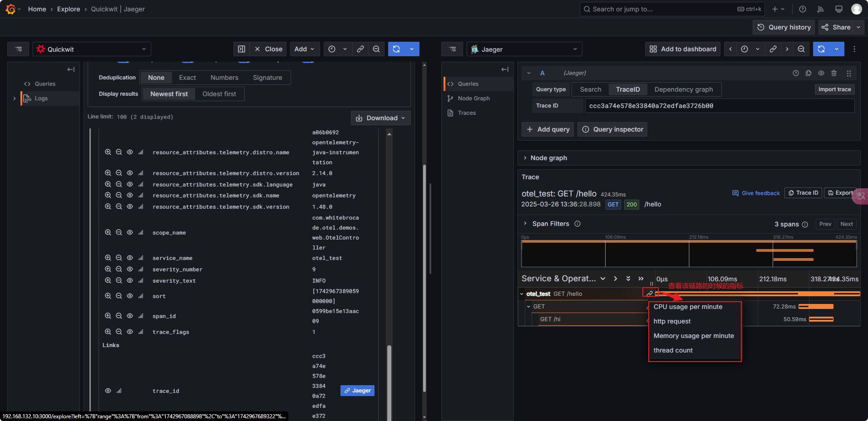Open Query history

point(784,27)
